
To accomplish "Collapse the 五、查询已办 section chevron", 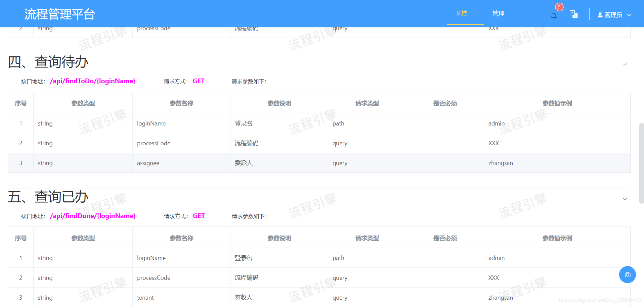I will pyautogui.click(x=625, y=199).
